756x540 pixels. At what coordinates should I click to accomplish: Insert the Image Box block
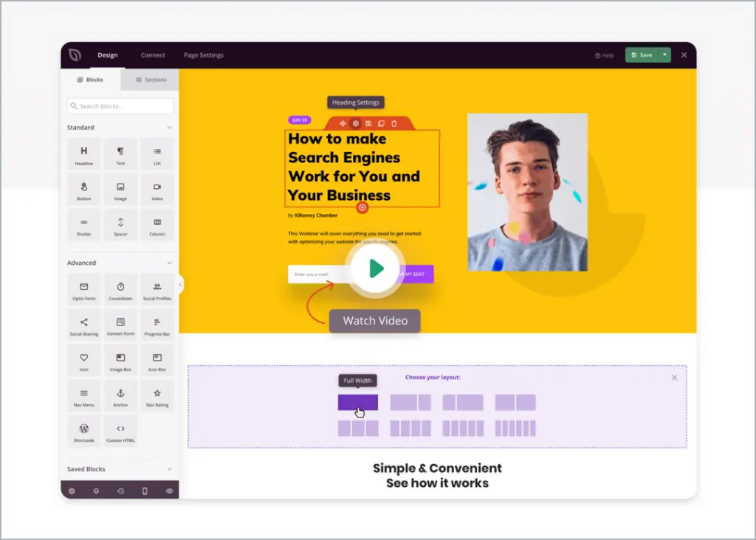coord(120,361)
